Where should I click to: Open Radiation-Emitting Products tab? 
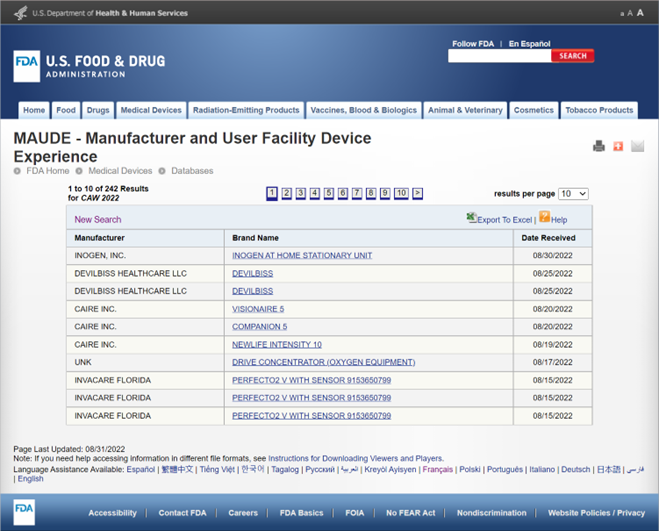[246, 110]
